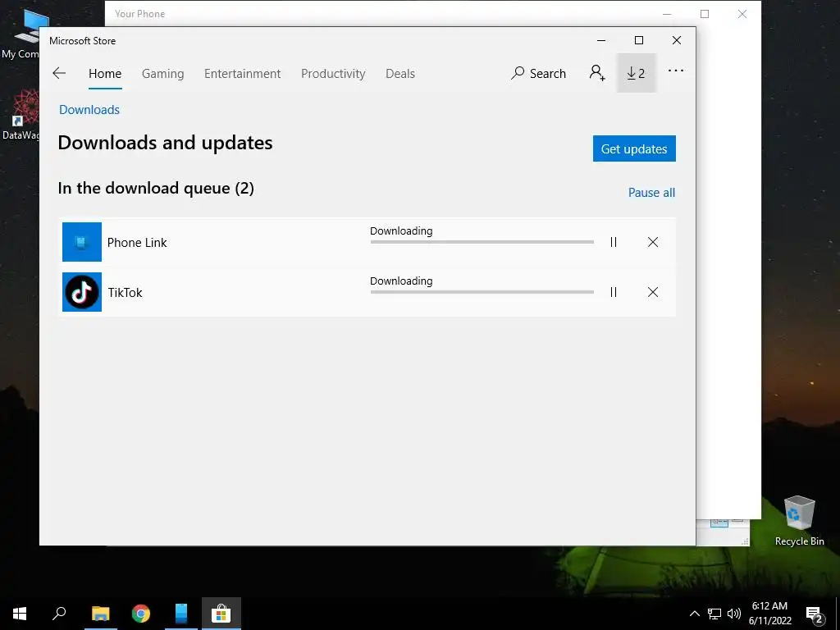The height and width of the screenshot is (630, 840).
Task: Open the Windows Start menu
Action: [20, 614]
